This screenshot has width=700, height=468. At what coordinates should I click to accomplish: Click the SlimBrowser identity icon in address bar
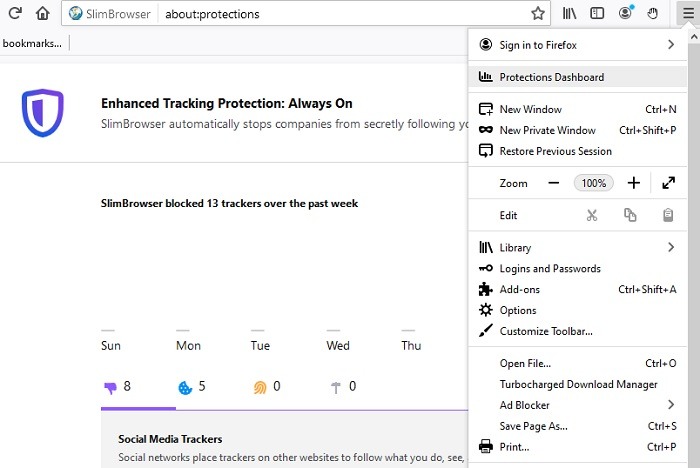point(75,13)
